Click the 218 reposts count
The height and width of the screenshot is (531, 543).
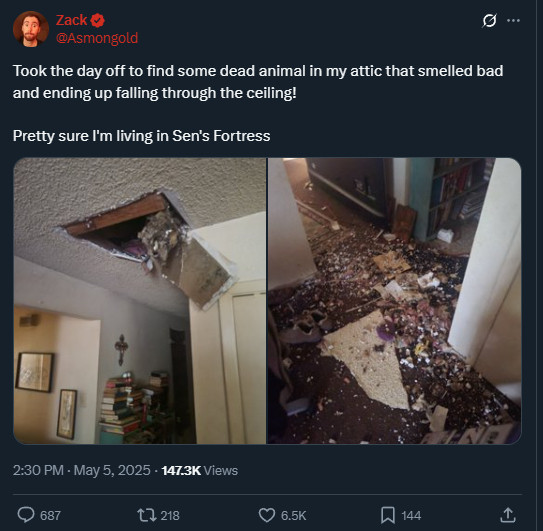170,515
